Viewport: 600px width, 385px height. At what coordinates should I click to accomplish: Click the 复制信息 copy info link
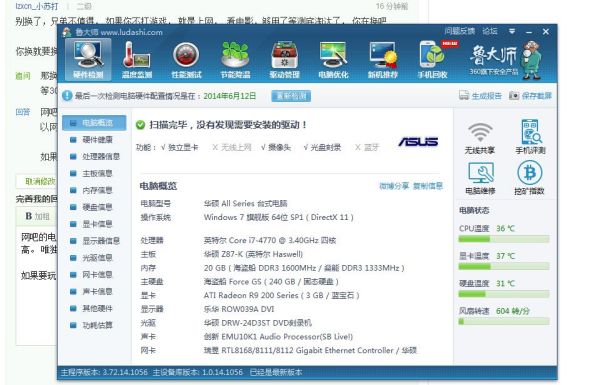[x=428, y=186]
